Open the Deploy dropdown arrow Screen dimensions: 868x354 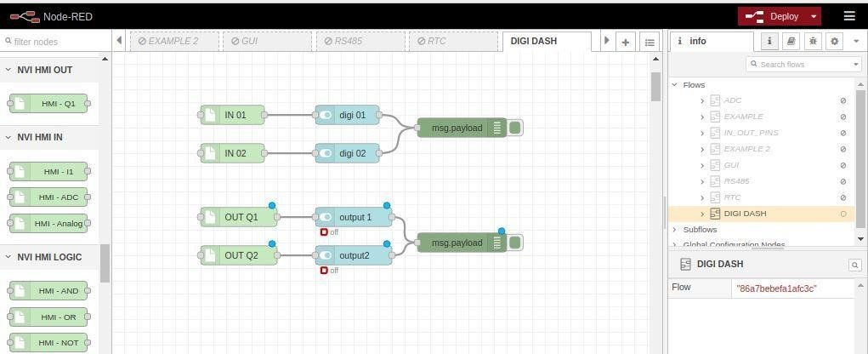click(x=814, y=16)
